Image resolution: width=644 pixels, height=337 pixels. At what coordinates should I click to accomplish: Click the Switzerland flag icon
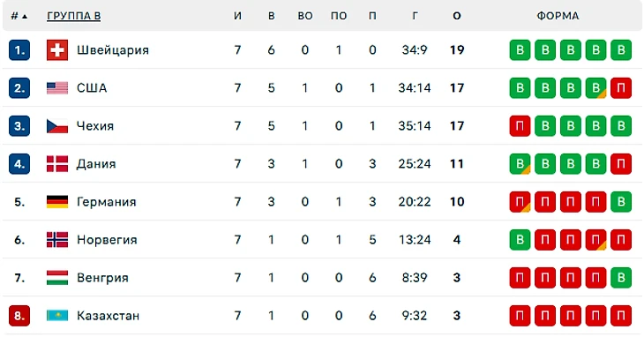[57, 50]
